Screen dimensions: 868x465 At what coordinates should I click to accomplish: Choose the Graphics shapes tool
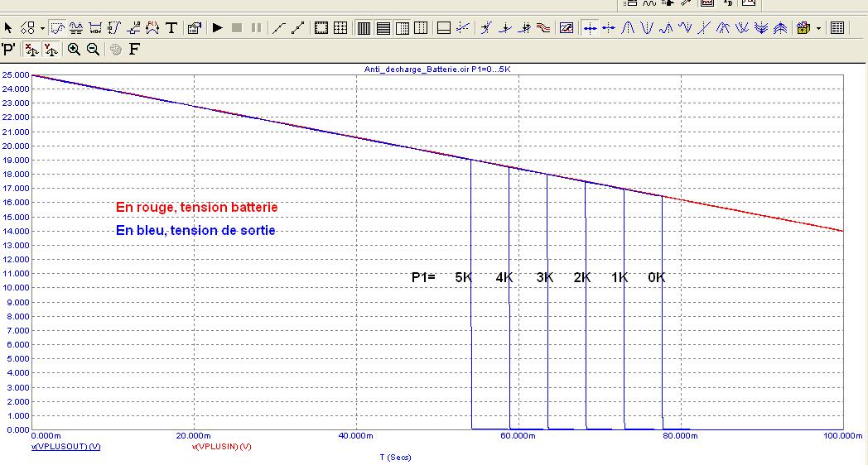pos(27,27)
